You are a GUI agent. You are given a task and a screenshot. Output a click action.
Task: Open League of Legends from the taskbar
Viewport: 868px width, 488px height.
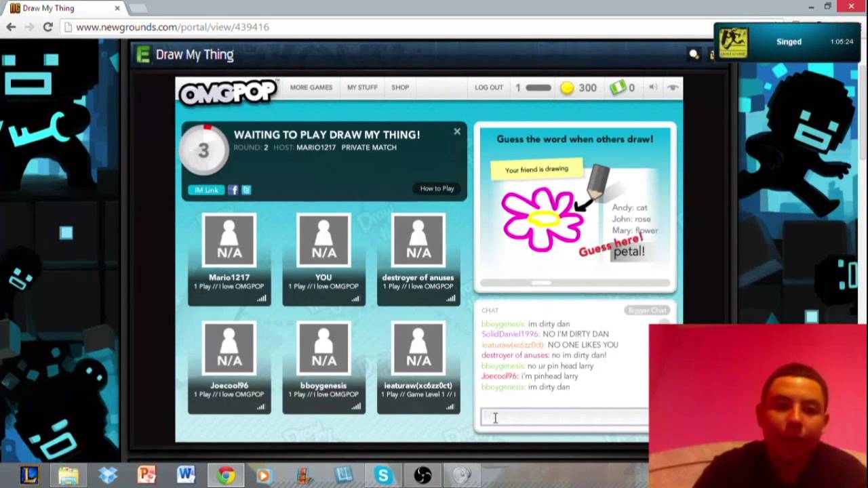click(28, 474)
